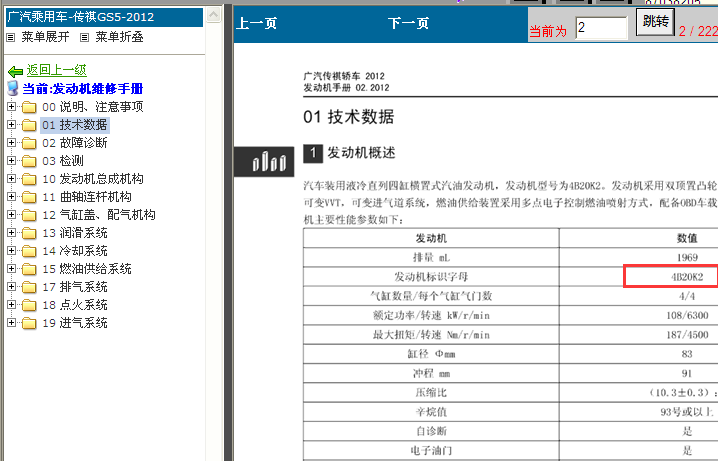718x461 pixels.
Task: Go to previous page with 上一页
Action: tap(256, 23)
